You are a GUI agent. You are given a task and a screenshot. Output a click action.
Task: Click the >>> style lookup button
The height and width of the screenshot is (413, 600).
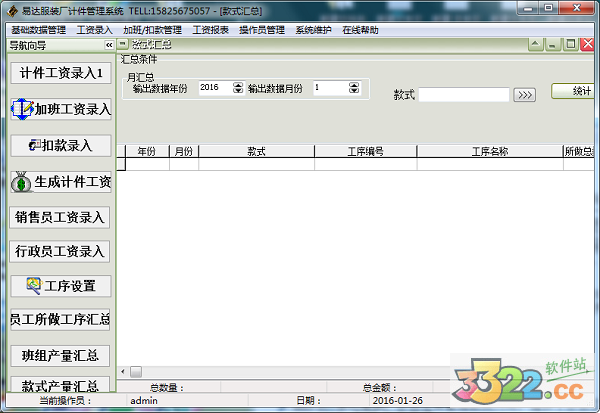[x=525, y=95]
